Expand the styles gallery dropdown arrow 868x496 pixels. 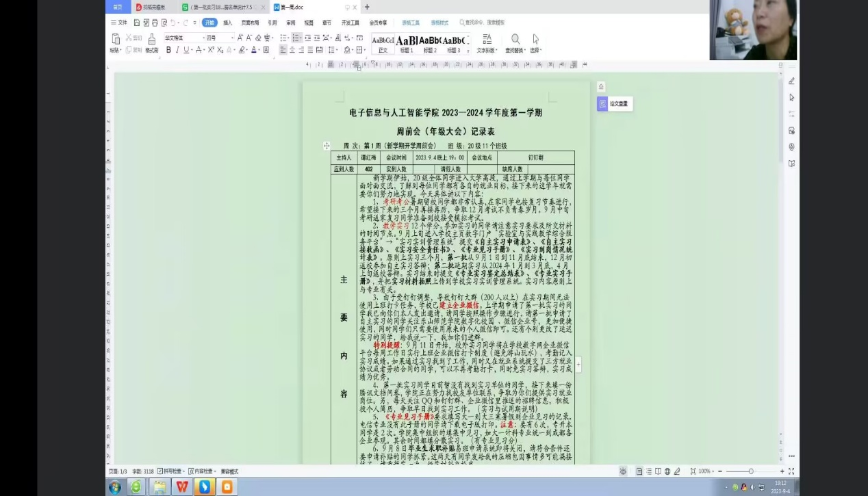pyautogui.click(x=468, y=50)
